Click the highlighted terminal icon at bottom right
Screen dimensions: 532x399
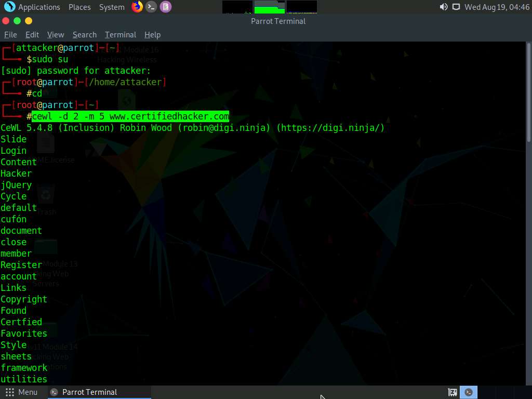tap(469, 392)
